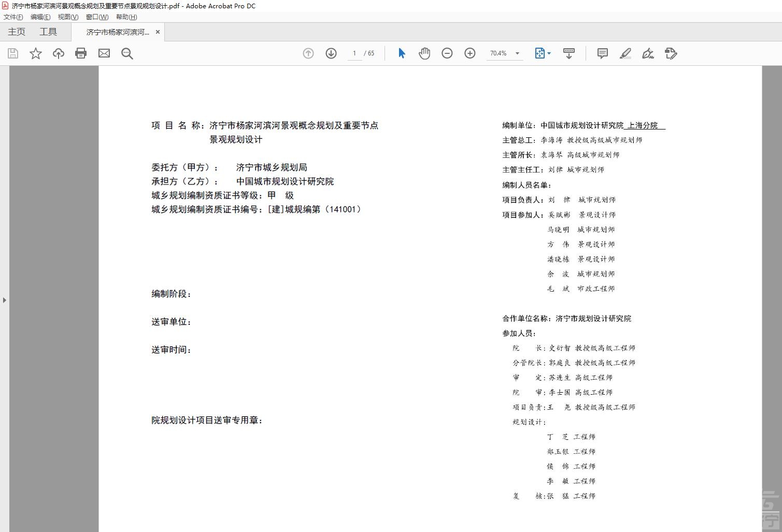Open the Find text magnifier tool
This screenshot has height=532, width=782.
tap(127, 53)
